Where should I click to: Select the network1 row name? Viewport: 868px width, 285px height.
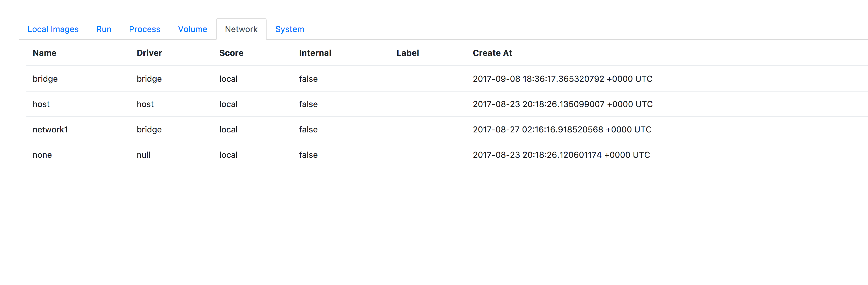pyautogui.click(x=50, y=129)
